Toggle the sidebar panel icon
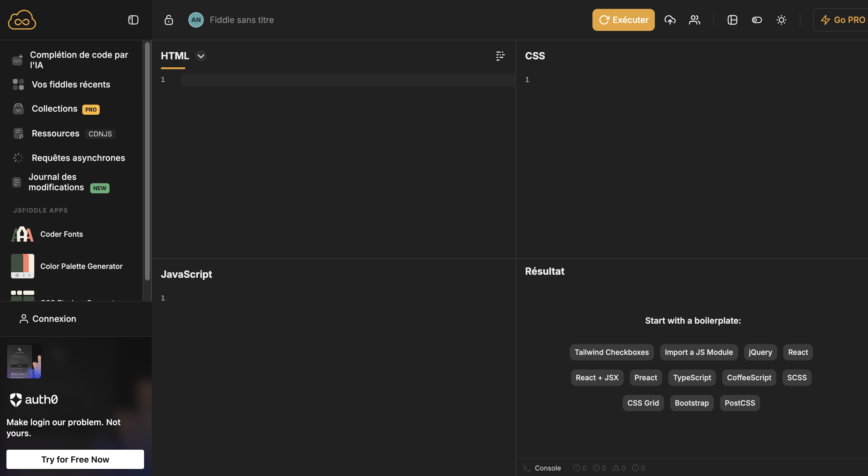868x476 pixels. coord(133,20)
